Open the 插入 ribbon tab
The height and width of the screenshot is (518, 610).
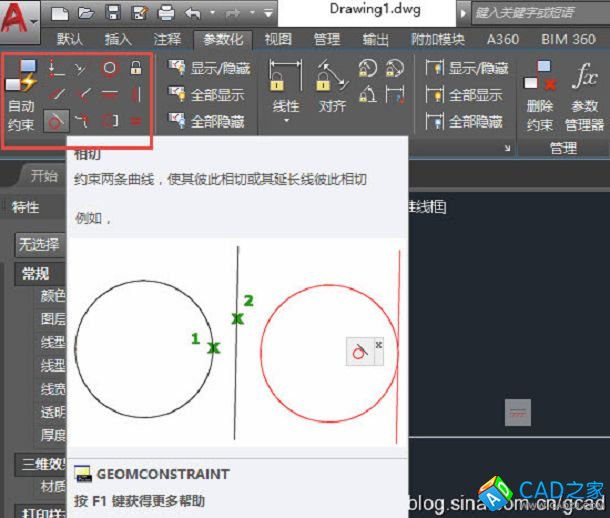118,39
